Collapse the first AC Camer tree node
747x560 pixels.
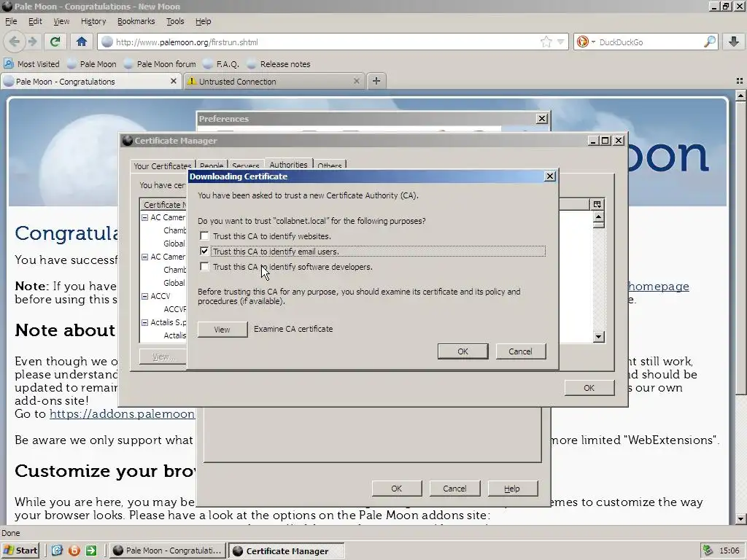145,217
